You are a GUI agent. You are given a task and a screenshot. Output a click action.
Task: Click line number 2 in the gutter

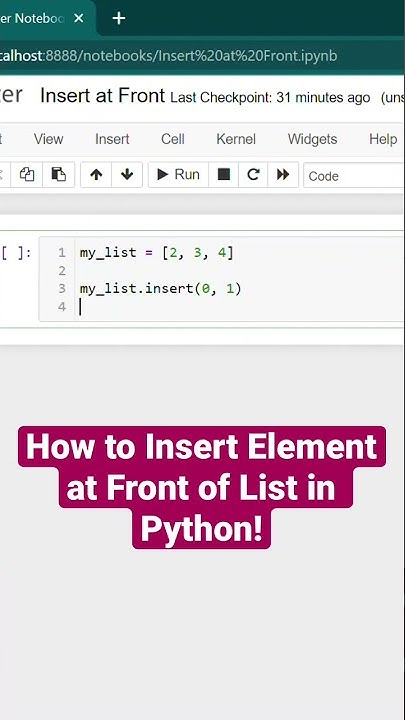click(x=62, y=271)
